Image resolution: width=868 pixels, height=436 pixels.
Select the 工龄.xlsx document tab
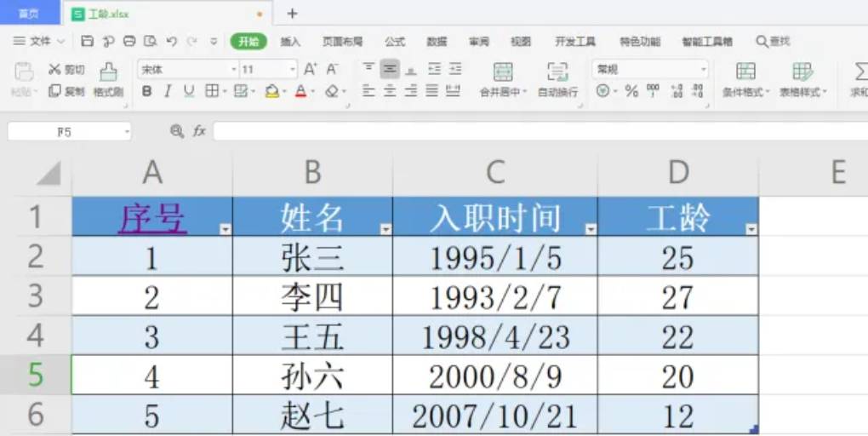click(166, 14)
